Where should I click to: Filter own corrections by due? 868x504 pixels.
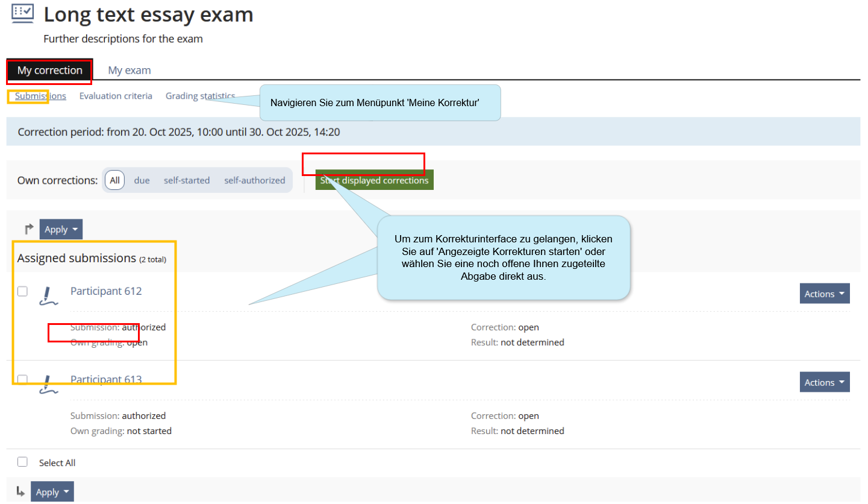(x=142, y=180)
